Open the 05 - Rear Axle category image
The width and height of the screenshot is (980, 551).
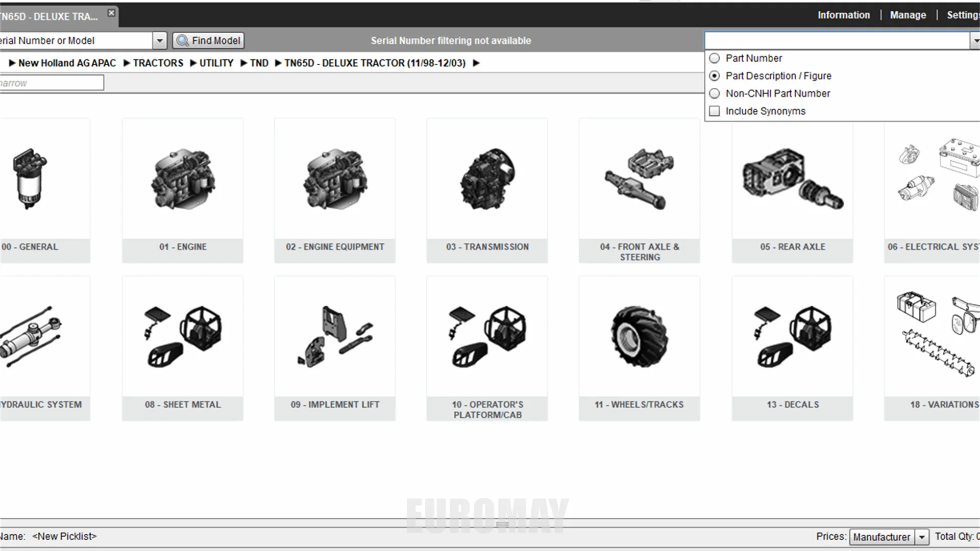point(792,180)
